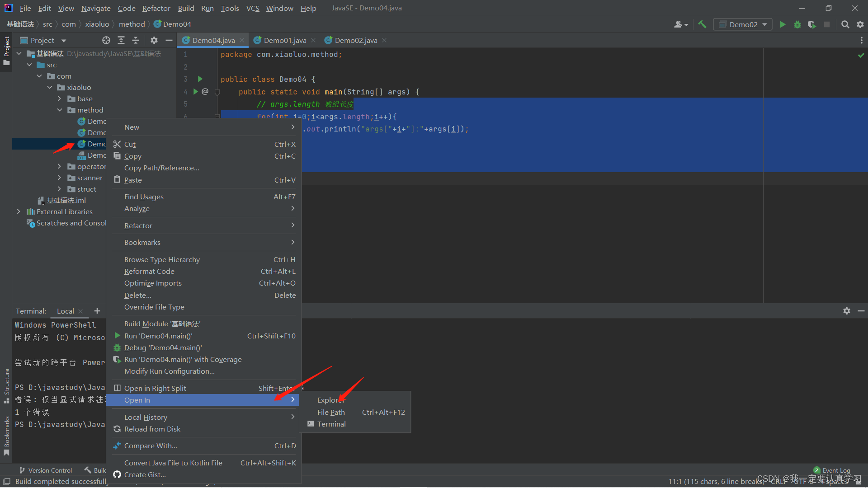This screenshot has width=868, height=488.
Task: Toggle the Project tool window sidebar button
Action: click(x=6, y=50)
